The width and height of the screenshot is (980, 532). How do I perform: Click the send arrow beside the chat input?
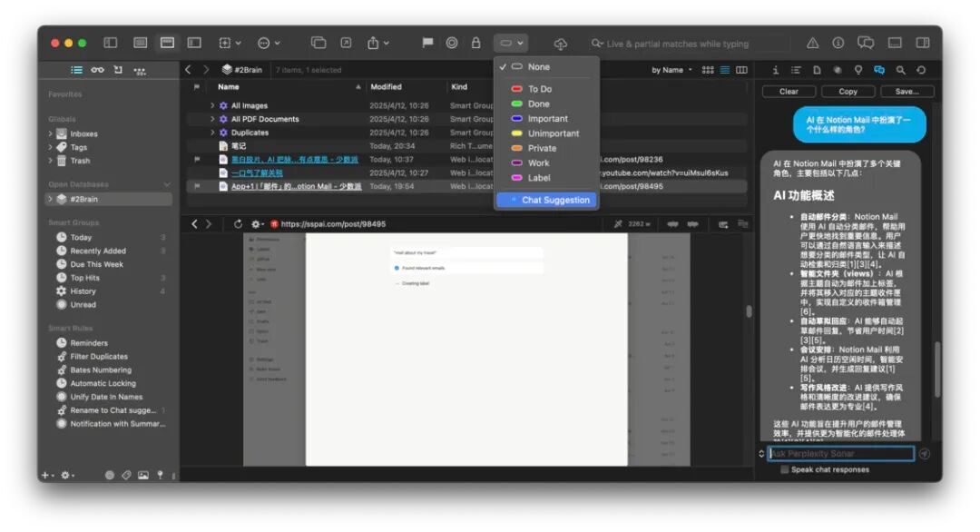point(925,454)
